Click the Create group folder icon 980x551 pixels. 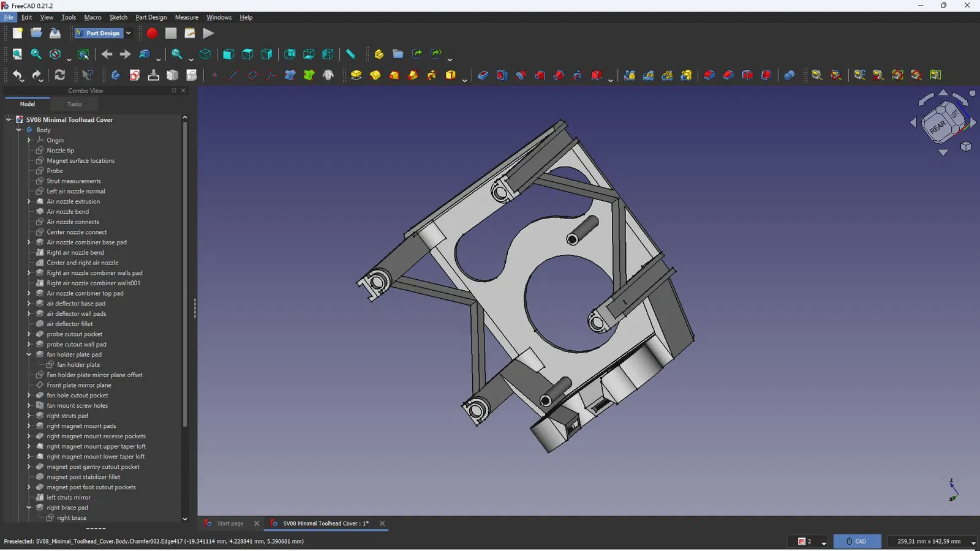click(x=398, y=54)
